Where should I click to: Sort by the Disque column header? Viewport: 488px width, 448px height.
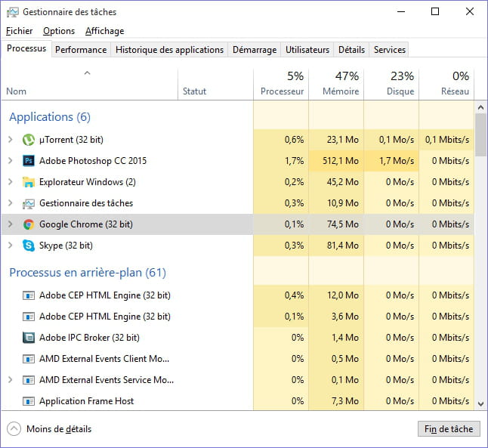pyautogui.click(x=391, y=84)
